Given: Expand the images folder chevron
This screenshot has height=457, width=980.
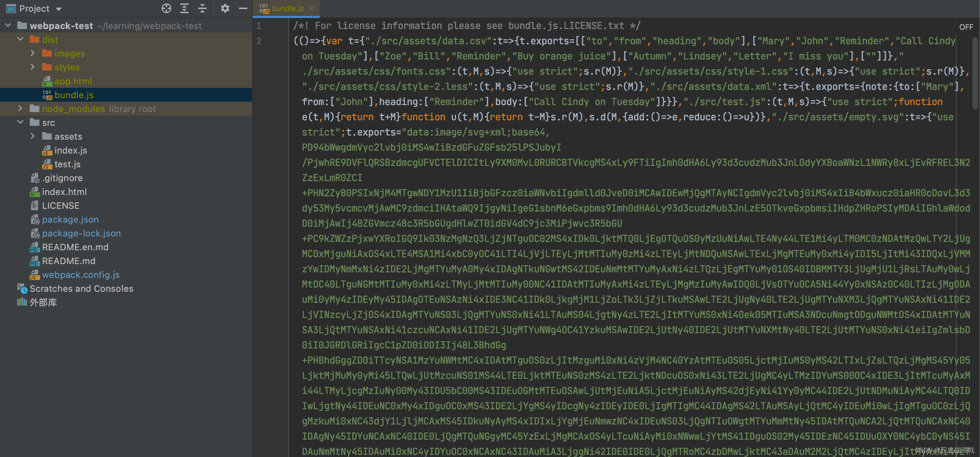Looking at the screenshot, I should pos(33,53).
